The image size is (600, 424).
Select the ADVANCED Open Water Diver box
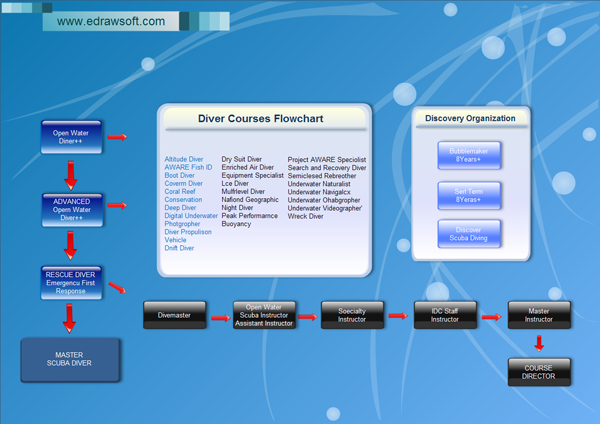(x=72, y=210)
